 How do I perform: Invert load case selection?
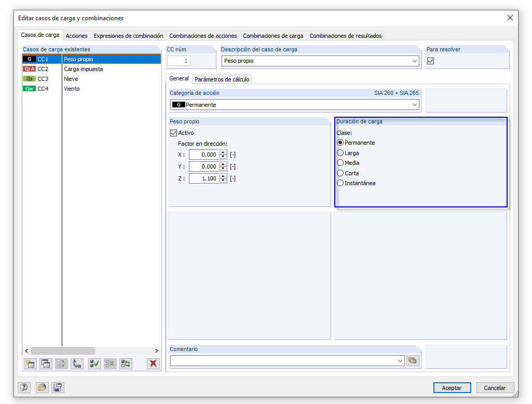pyautogui.click(x=126, y=364)
